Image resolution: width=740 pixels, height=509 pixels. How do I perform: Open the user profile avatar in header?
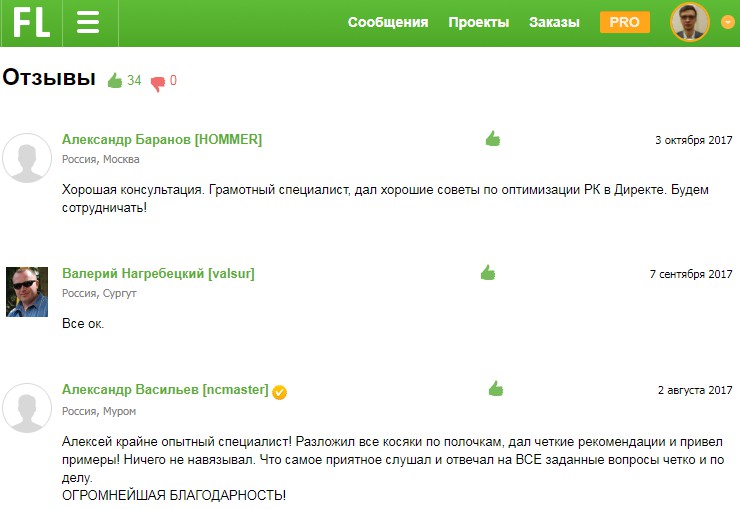pos(690,22)
